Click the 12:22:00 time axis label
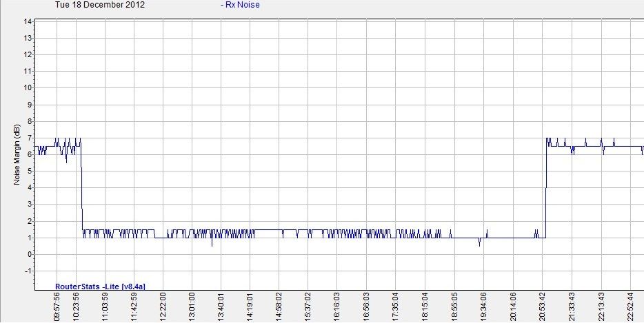The height and width of the screenshot is (323, 644). pyautogui.click(x=163, y=307)
